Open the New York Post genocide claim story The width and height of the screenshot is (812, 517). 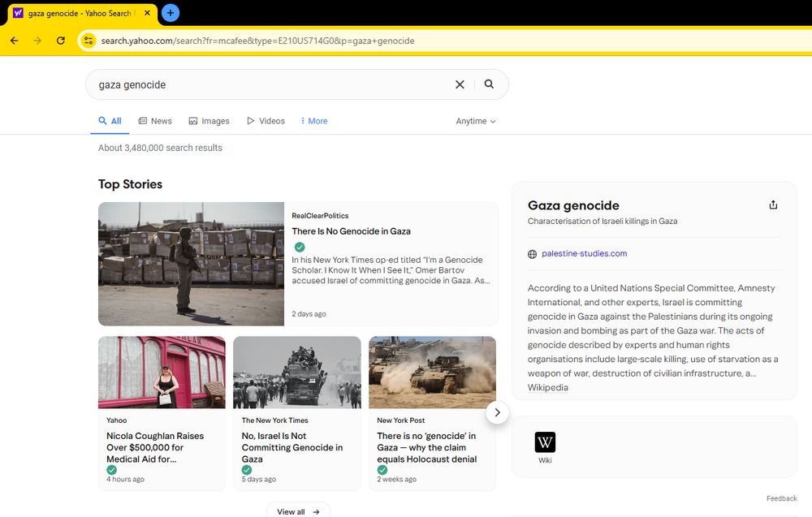427,447
